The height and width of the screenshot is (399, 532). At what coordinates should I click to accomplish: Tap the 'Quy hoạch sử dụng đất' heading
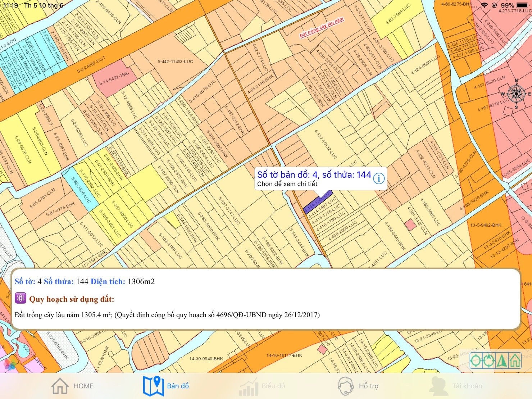pyautogui.click(x=72, y=299)
